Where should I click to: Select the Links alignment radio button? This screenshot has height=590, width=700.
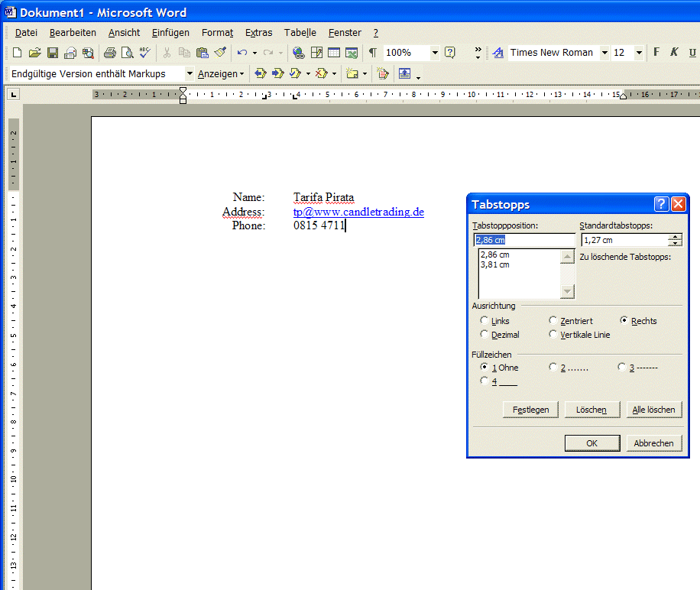pyautogui.click(x=484, y=321)
